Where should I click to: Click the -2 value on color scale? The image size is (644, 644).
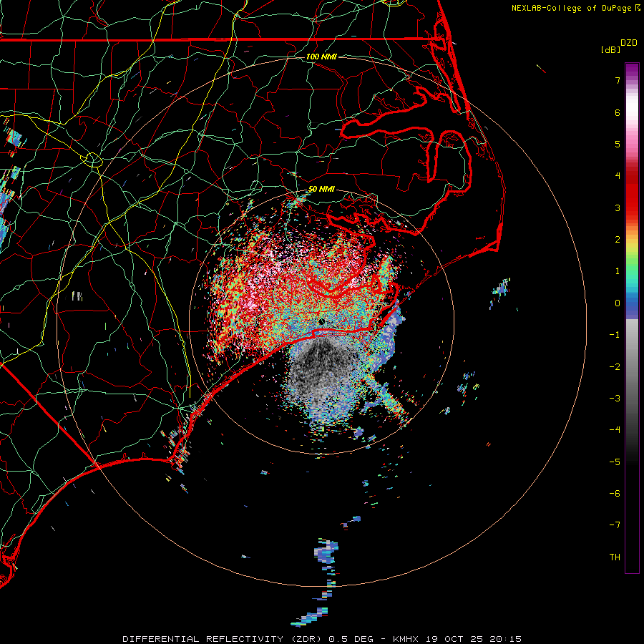coord(615,367)
